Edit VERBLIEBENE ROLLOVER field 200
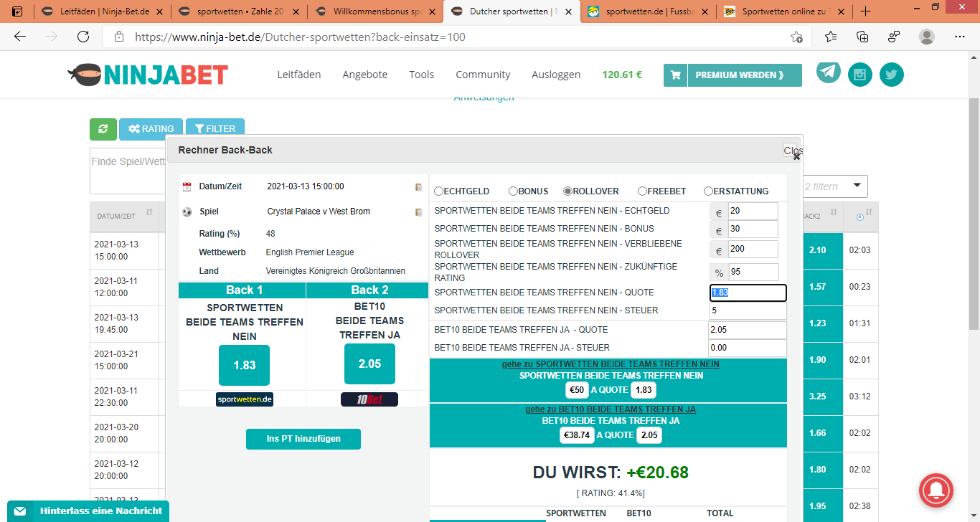 point(753,250)
